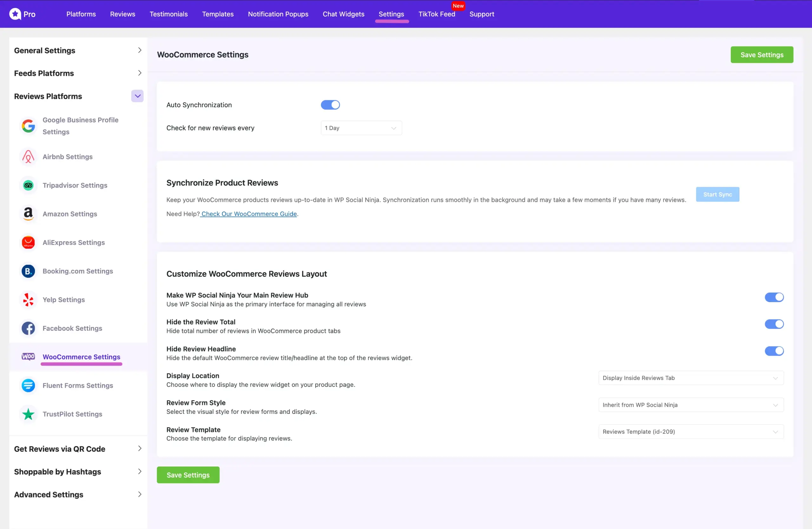Image resolution: width=812 pixels, height=529 pixels.
Task: Collapse Reviews Platforms section chevron
Action: click(137, 96)
